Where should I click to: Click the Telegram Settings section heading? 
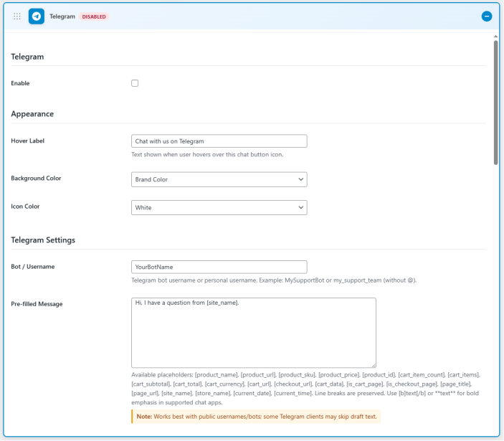click(43, 240)
